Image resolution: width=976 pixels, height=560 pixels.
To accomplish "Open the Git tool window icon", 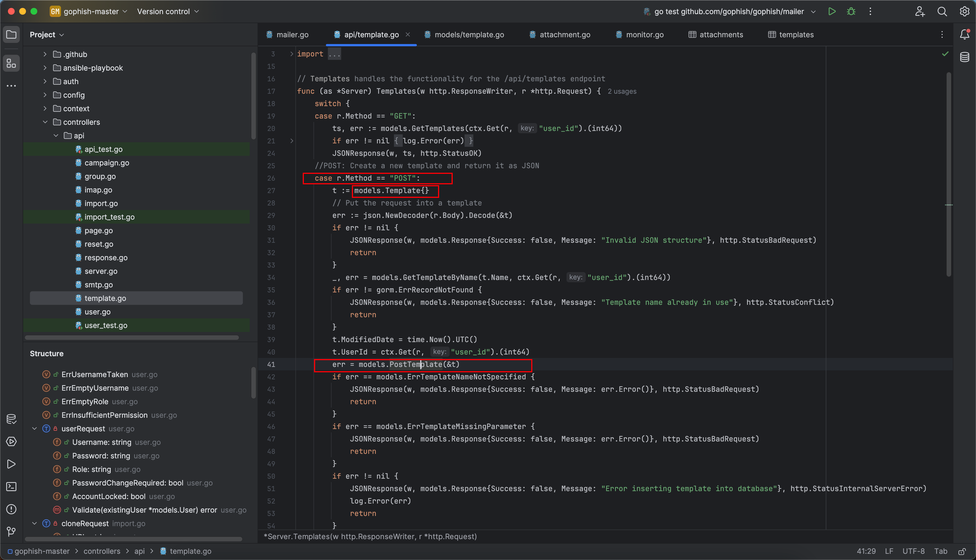I will [11, 531].
